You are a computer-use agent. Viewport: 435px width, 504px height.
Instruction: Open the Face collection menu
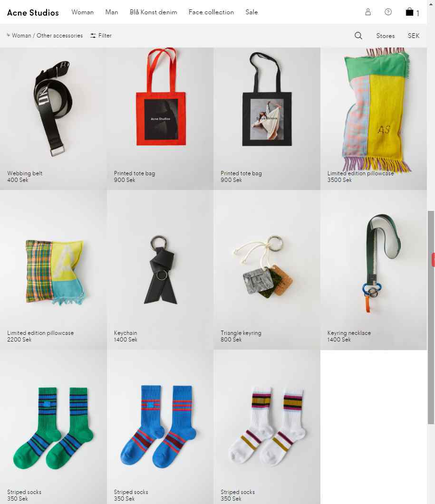pos(211,12)
